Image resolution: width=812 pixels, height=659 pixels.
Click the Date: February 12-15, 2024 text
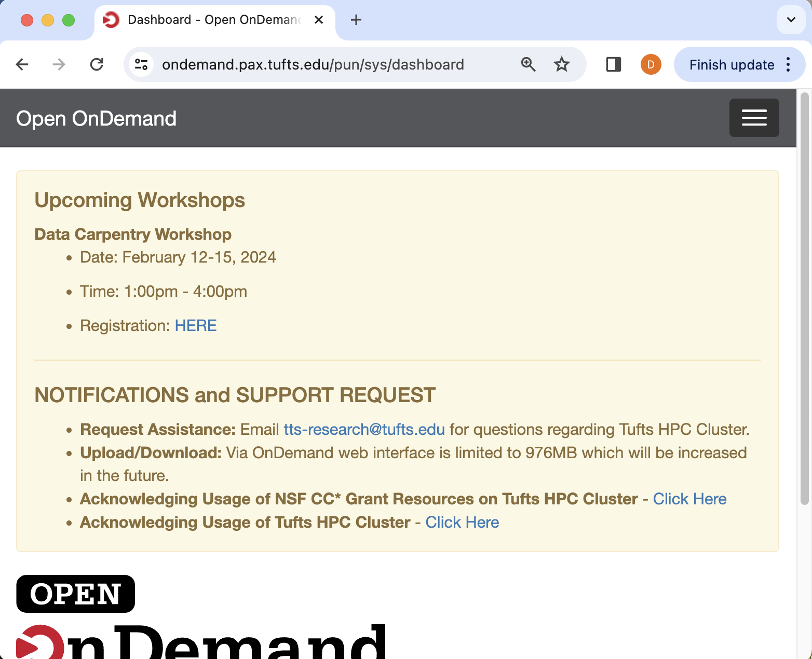[x=178, y=257]
